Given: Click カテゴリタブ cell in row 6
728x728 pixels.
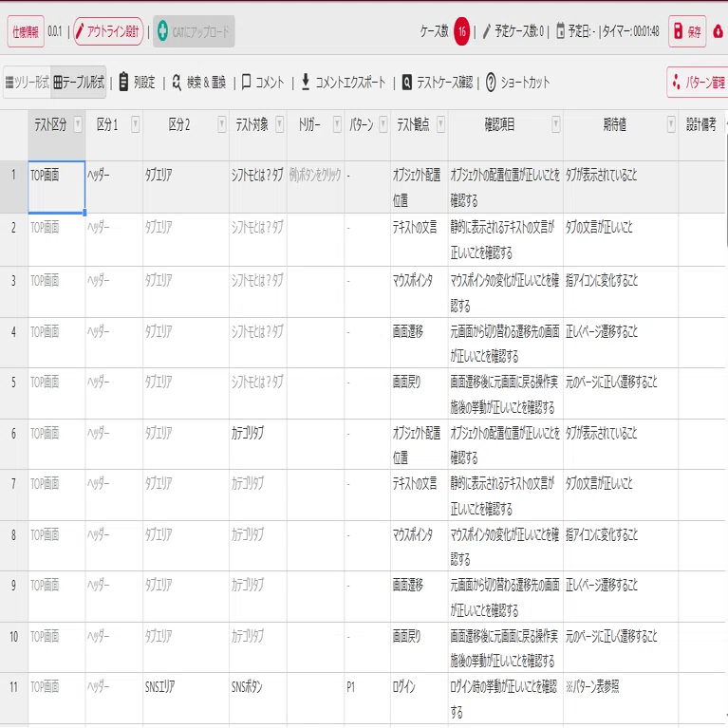Looking at the screenshot, I should click(257, 444).
